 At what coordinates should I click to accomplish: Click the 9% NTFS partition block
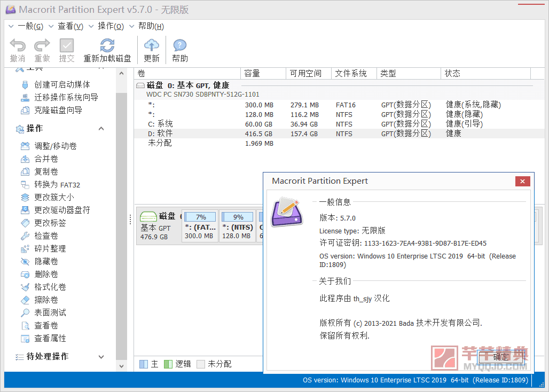click(x=238, y=226)
